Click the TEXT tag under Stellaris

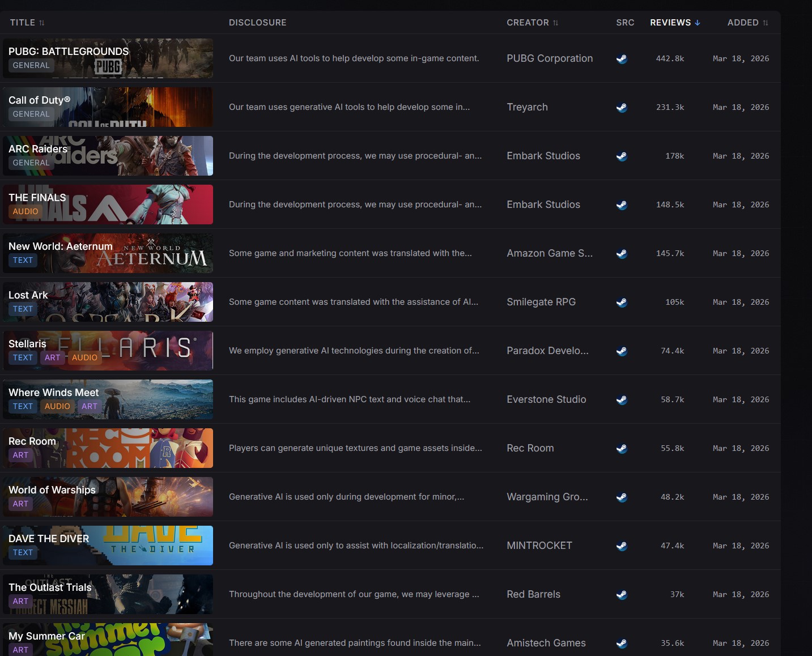23,357
